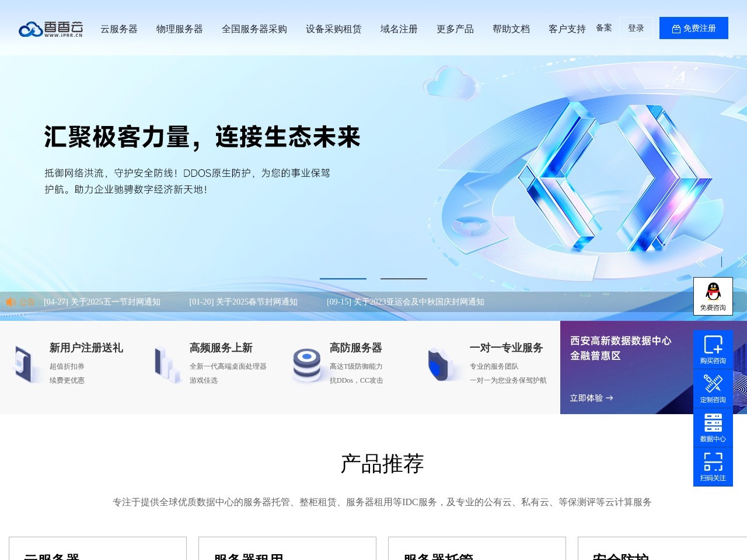Click 立即体验 arrow link
This screenshot has width=747, height=560.
point(592,398)
